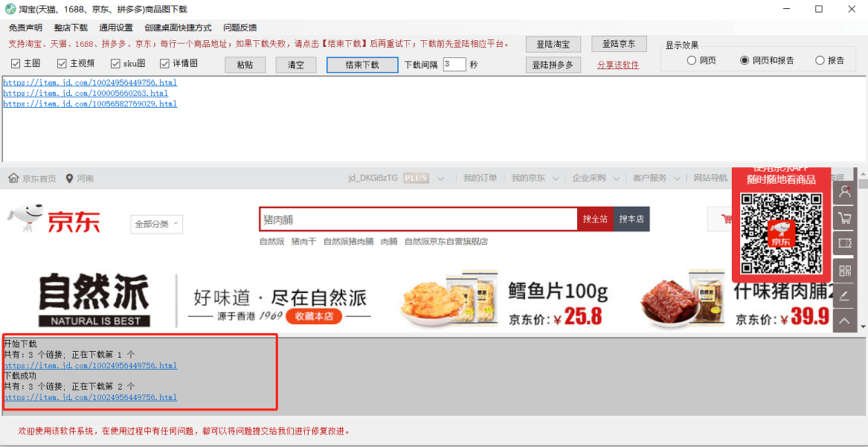
Task: Open the 网站导航 menu
Action: [710, 179]
